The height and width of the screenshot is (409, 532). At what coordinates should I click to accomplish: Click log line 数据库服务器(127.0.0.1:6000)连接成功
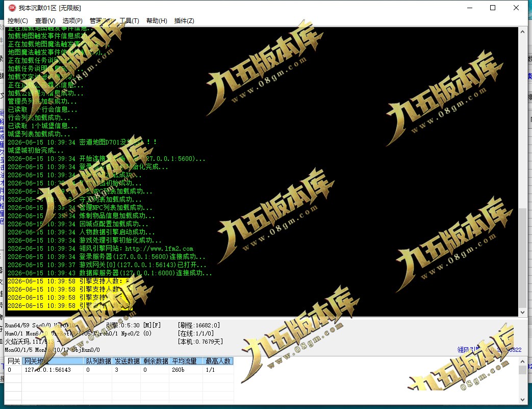pyautogui.click(x=110, y=273)
